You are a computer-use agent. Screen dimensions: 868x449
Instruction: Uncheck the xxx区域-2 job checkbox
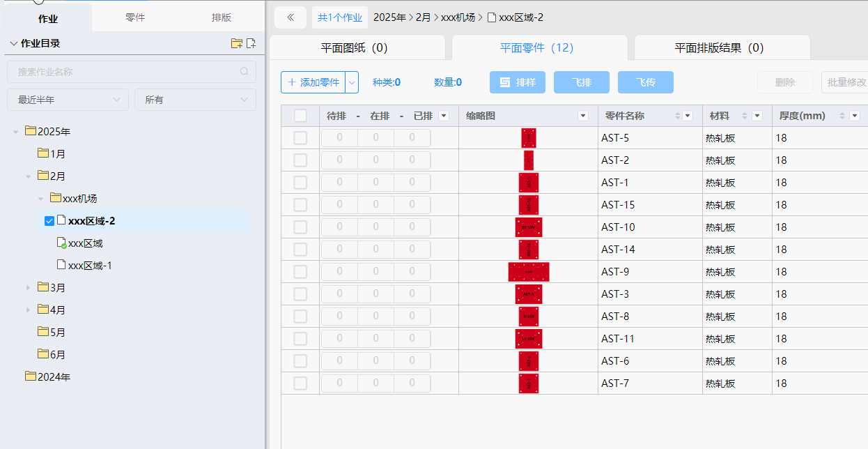[49, 221]
